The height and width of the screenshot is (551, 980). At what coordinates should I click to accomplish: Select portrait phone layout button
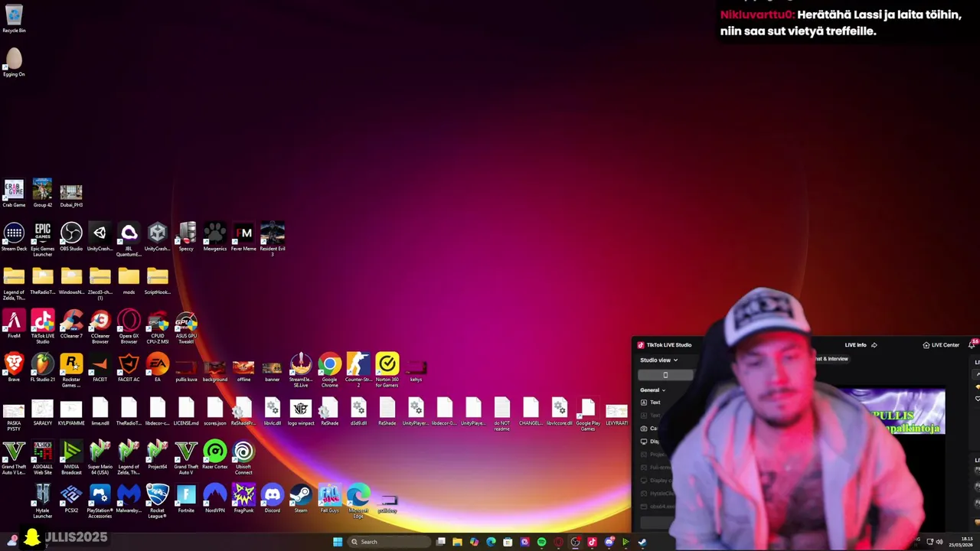coord(665,375)
